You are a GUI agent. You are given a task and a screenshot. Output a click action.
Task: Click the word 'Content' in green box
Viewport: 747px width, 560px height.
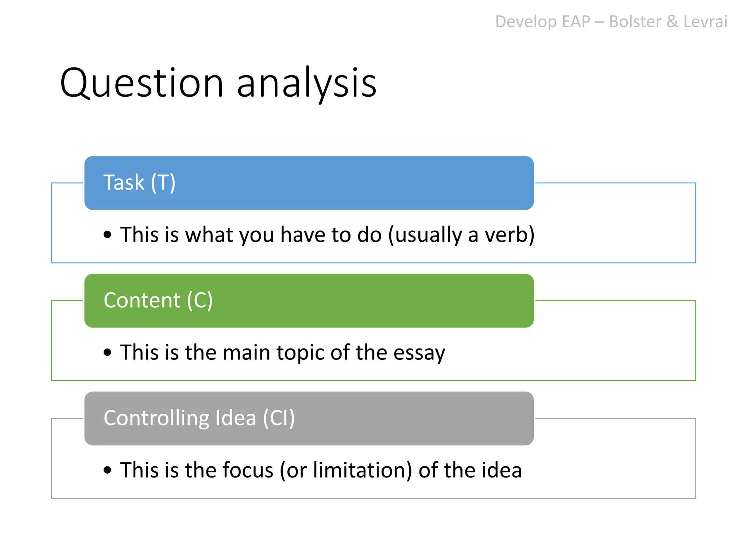coord(142,300)
